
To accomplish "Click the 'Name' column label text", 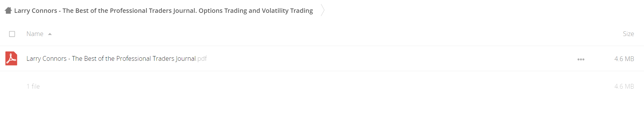I will [x=35, y=34].
